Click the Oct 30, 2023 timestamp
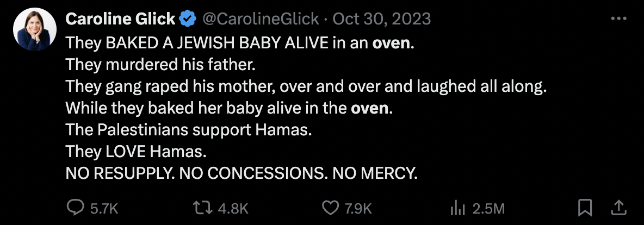 click(381, 19)
